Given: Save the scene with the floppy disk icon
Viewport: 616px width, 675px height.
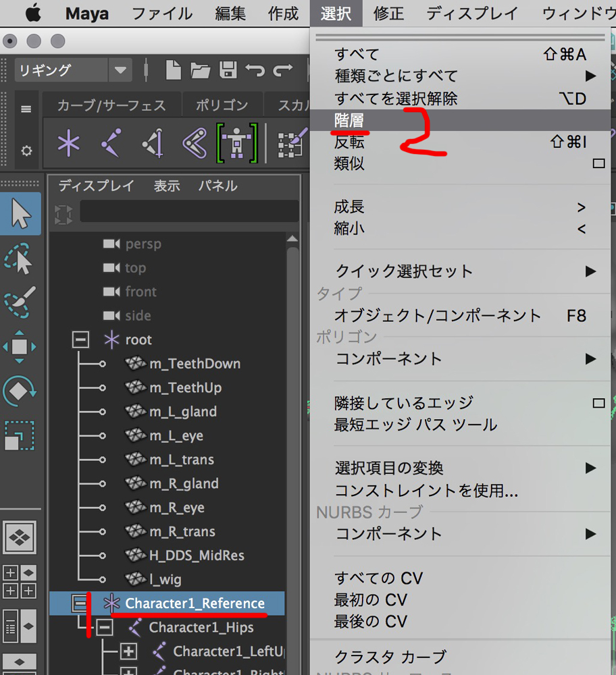Looking at the screenshot, I should coord(228,70).
